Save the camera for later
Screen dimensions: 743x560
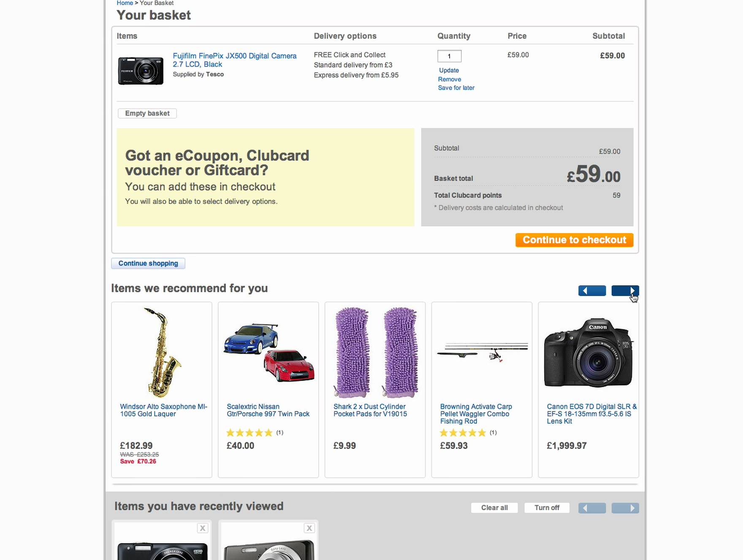(456, 88)
